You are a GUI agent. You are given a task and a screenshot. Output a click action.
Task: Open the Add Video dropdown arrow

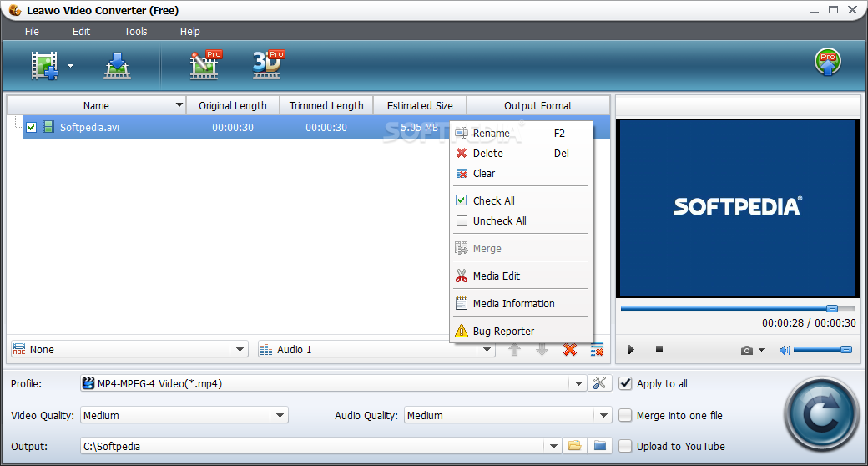click(70, 66)
